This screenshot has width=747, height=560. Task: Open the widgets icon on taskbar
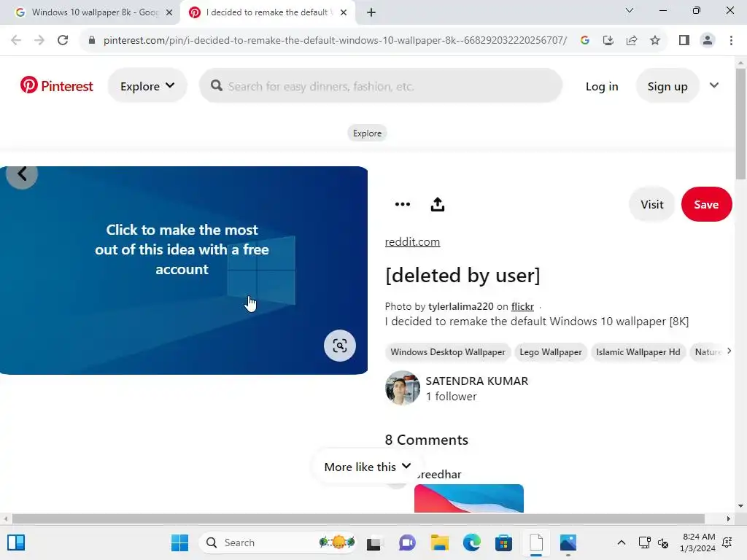[x=16, y=542]
